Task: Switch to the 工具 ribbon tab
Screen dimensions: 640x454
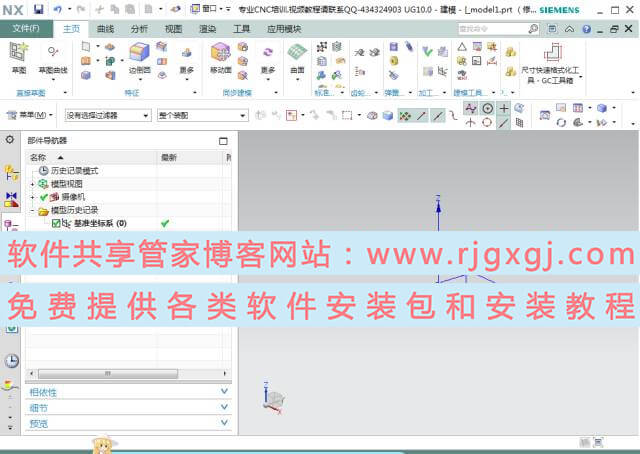Action: click(x=241, y=29)
